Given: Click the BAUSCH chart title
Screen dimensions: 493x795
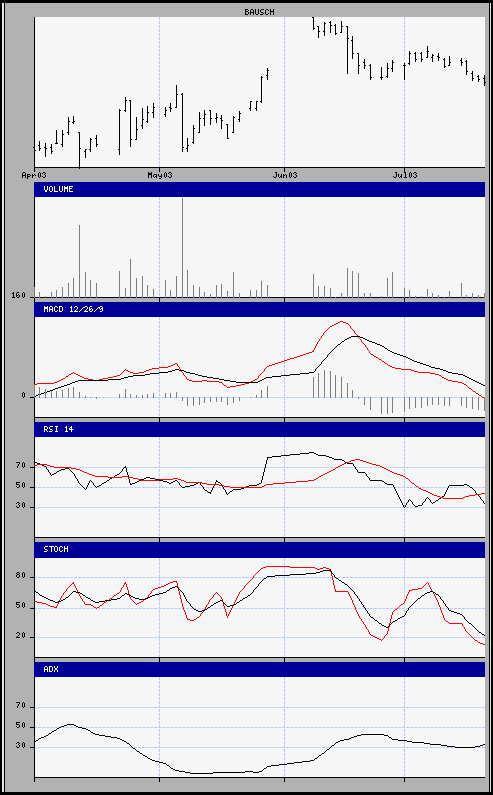Looking at the screenshot, I should tap(259, 12).
